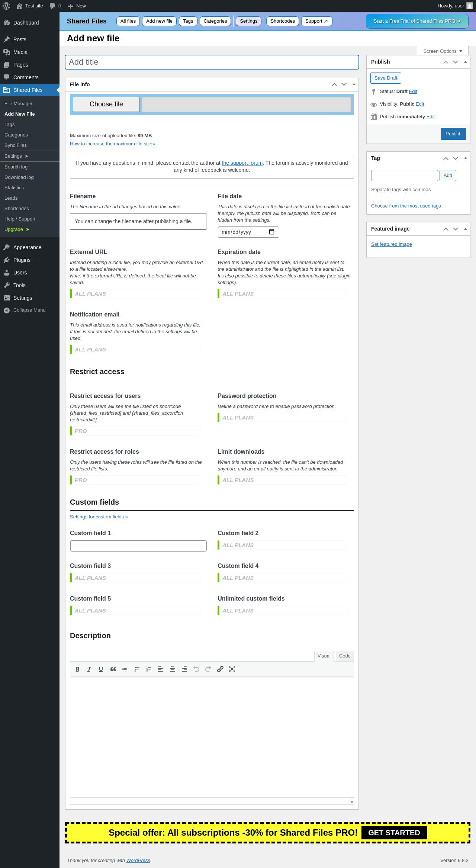The width and height of the screenshot is (476, 868).
Task: Move the File info panel down
Action: 344,84
